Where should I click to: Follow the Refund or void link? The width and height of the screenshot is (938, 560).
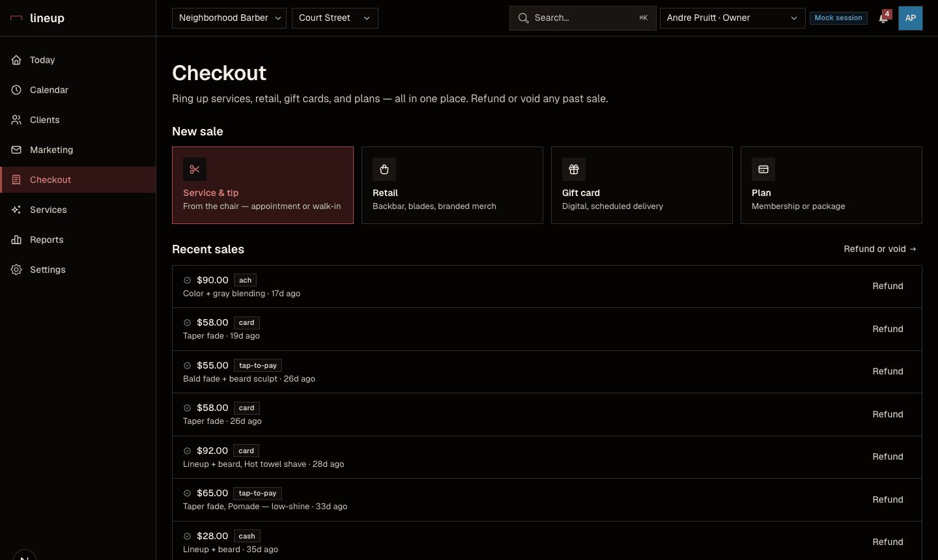(880, 249)
